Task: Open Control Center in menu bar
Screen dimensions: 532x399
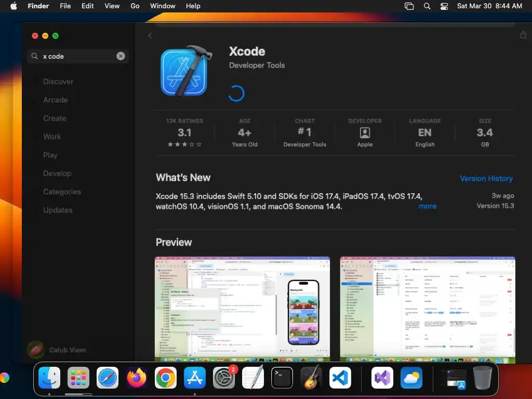Action: (x=444, y=6)
